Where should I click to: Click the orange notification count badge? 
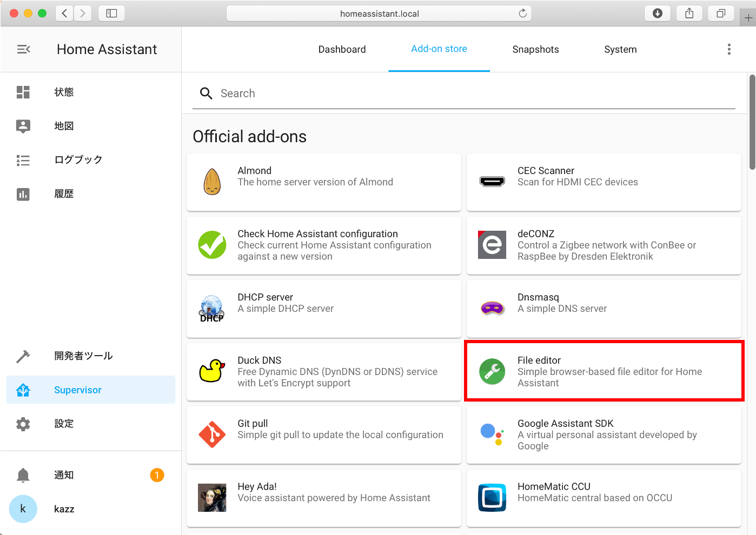coord(157,475)
